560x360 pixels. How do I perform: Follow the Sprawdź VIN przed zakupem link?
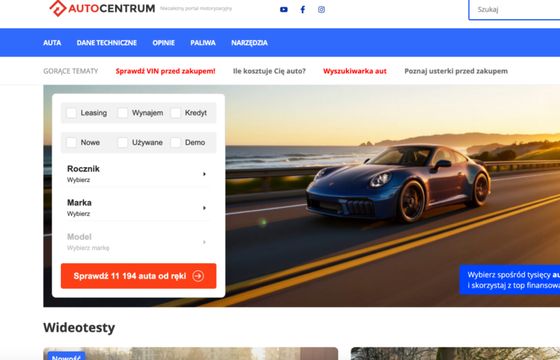coord(166,71)
